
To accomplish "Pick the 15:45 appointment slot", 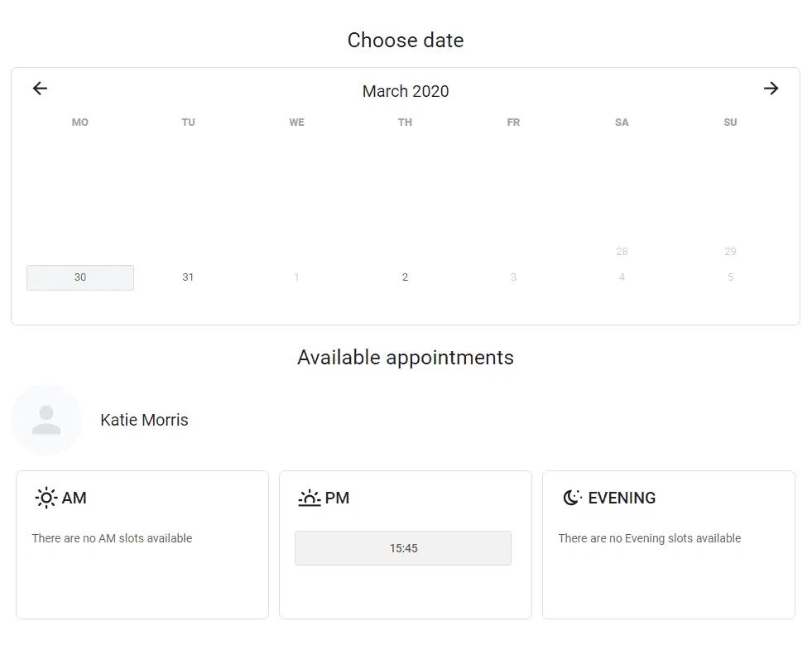I will click(x=403, y=547).
